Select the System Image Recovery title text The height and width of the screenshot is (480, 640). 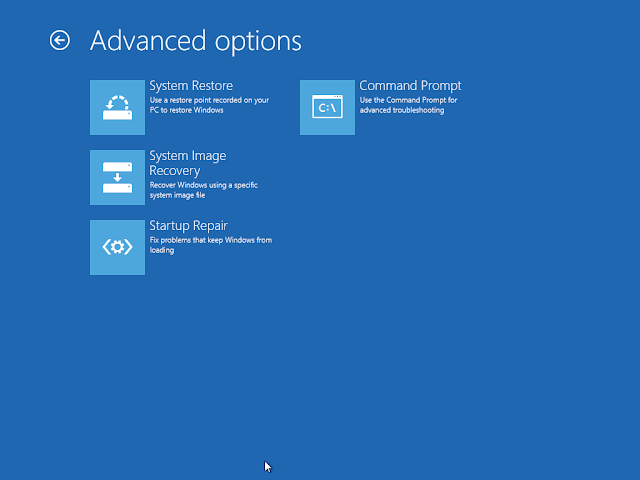188,163
